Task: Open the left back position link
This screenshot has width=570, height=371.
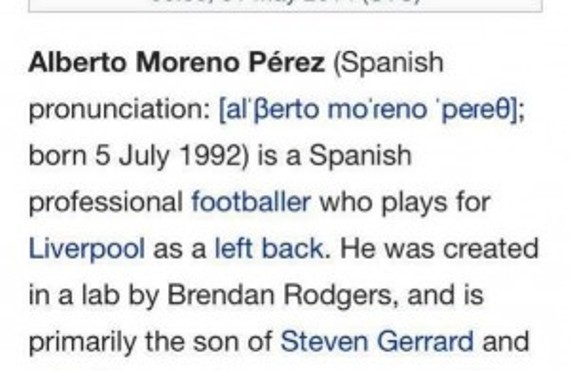Action: [269, 249]
